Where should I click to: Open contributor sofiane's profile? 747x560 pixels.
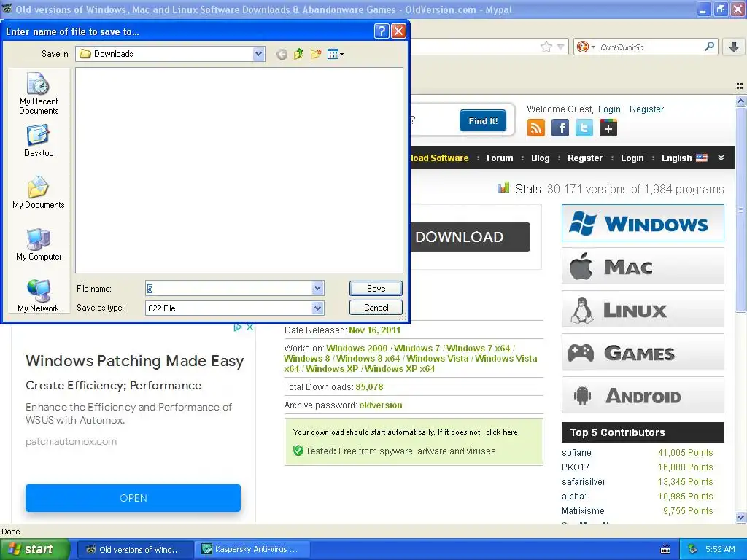(576, 452)
